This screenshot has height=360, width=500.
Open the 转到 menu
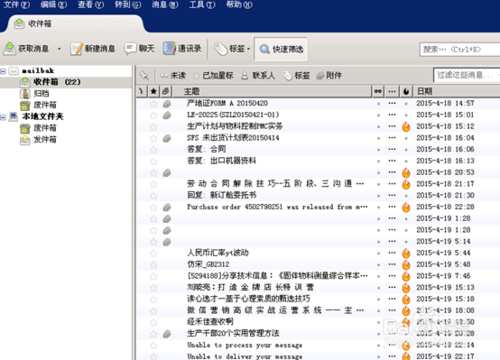click(128, 5)
